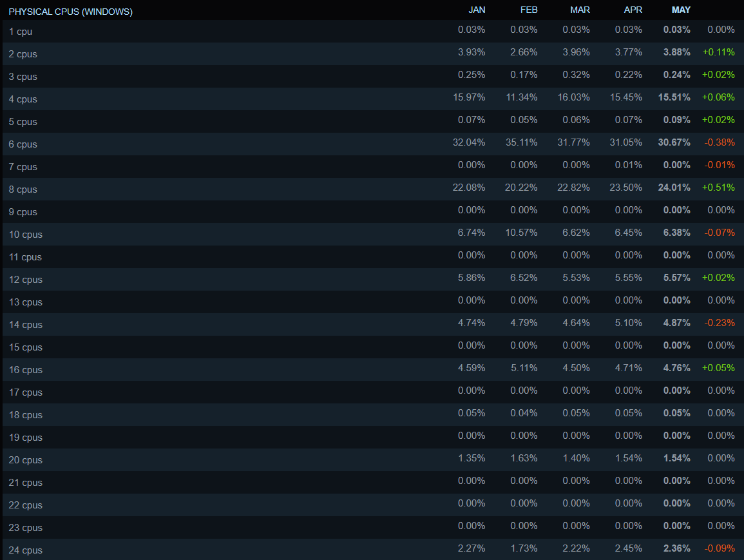
Task: Click the APR column header
Action: (x=633, y=10)
